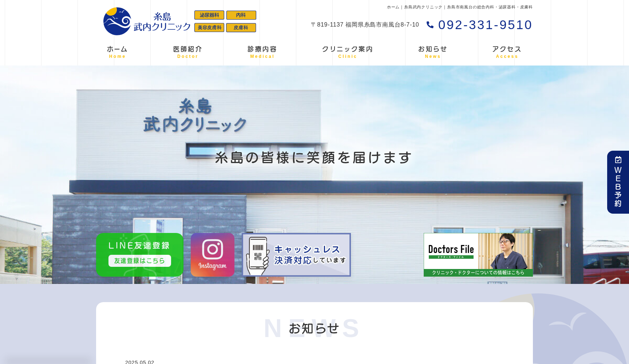Viewport: 629px width, 364px height.
Task: Click the green Doctors File info bar
Action: click(478, 272)
